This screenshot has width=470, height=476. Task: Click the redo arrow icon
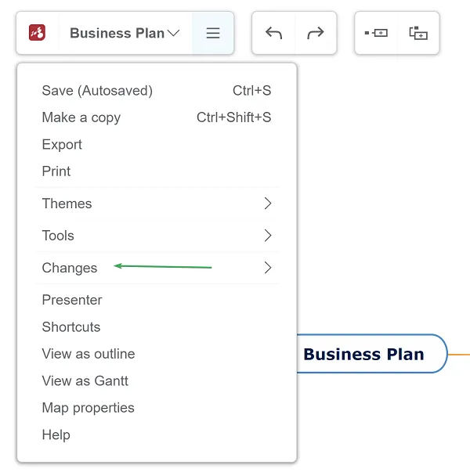(x=315, y=33)
